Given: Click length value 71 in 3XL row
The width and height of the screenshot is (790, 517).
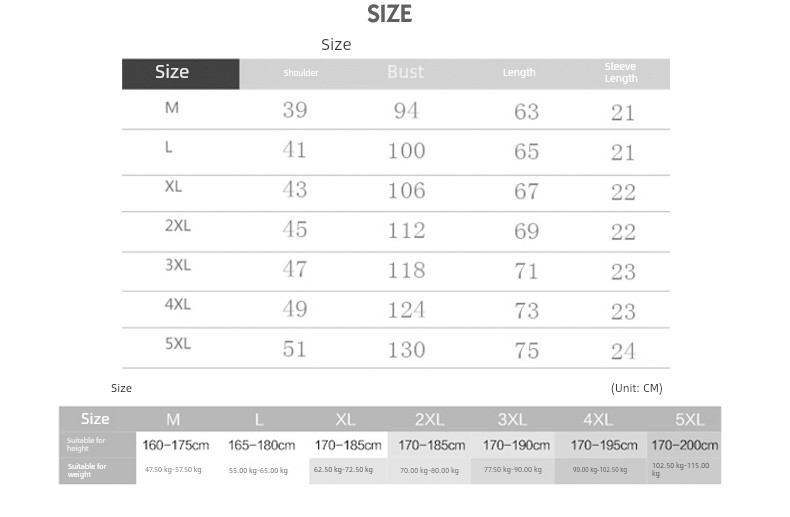Looking at the screenshot, I should [x=526, y=271].
